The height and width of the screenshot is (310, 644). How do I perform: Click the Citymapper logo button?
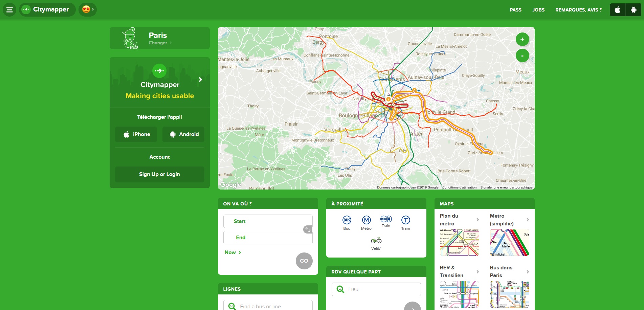tap(47, 9)
